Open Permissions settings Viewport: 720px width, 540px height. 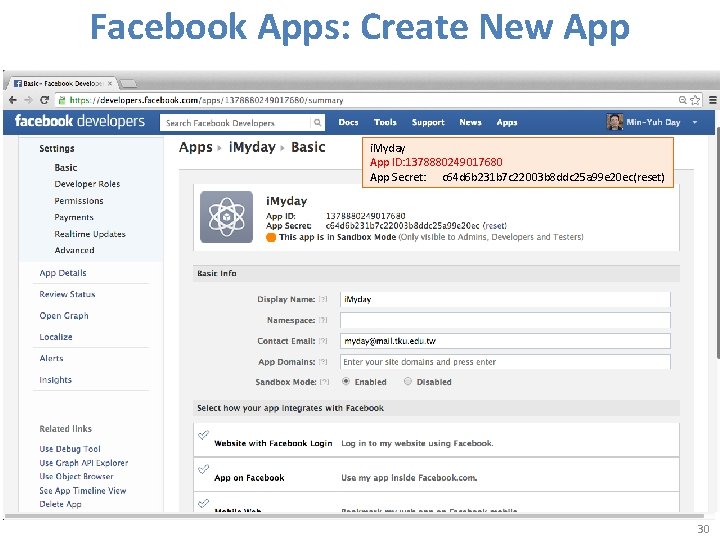point(79,201)
